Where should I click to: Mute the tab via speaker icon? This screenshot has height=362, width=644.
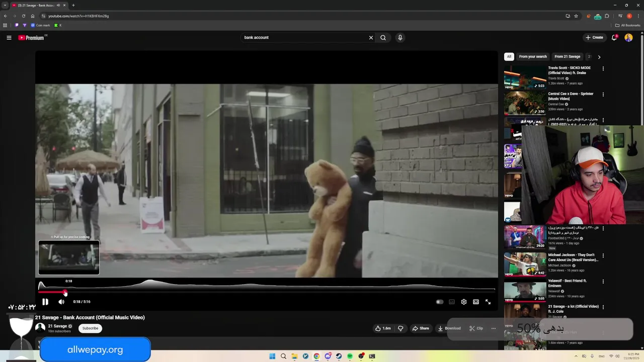58,5
